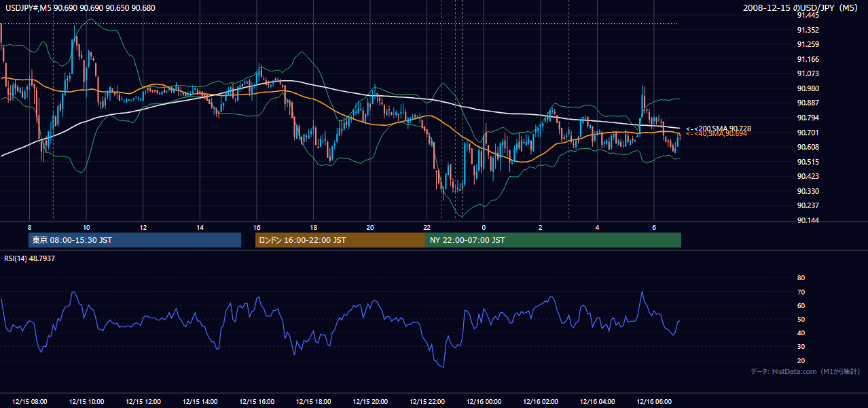Click the 40 SMA 90.694 label
Image resolution: width=868 pixels, height=408 pixels.
coord(717,134)
